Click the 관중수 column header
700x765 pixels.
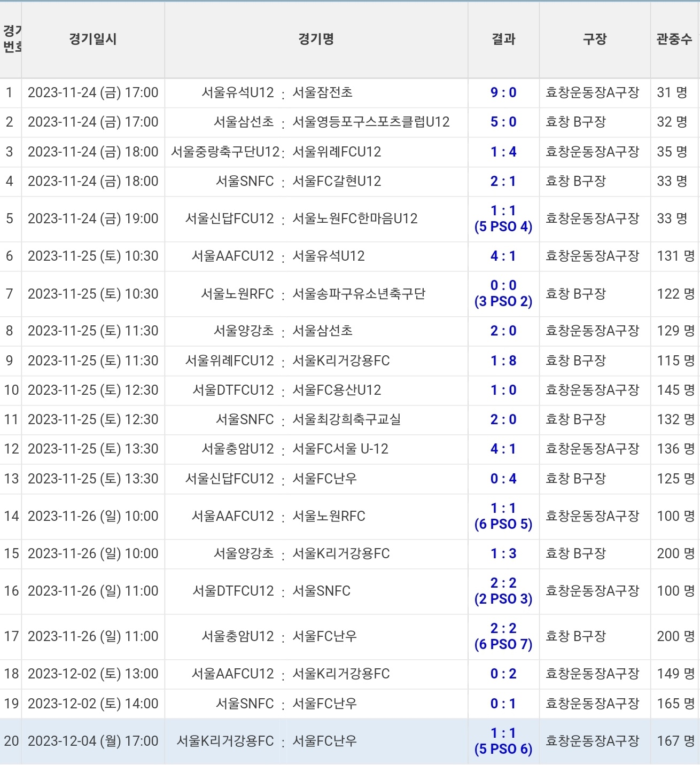[674, 39]
